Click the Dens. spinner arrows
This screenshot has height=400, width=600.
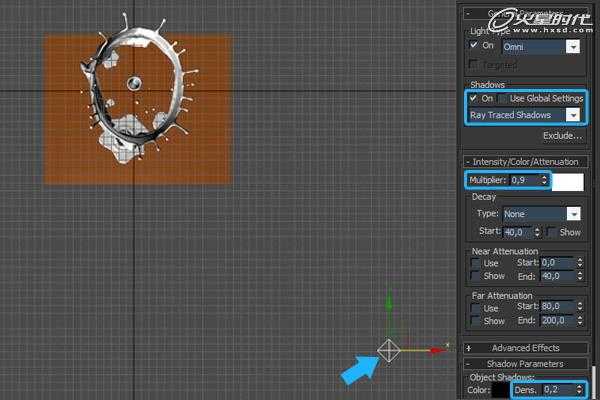click(579, 390)
